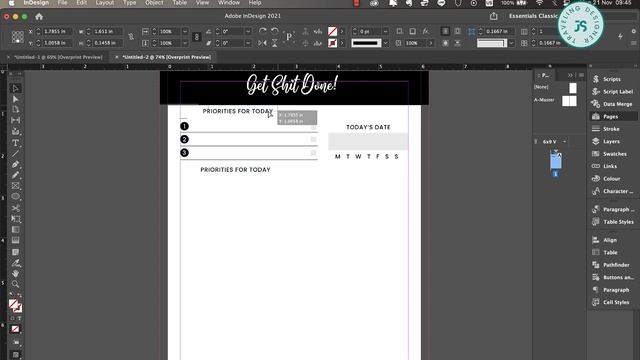The height and width of the screenshot is (360, 640).
Task: Select the Pencil tool
Action: point(16,175)
